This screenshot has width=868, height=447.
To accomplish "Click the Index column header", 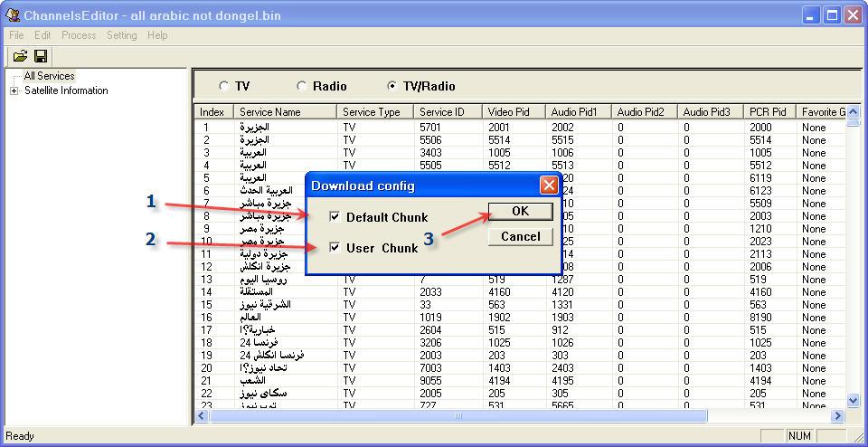I will click(215, 112).
